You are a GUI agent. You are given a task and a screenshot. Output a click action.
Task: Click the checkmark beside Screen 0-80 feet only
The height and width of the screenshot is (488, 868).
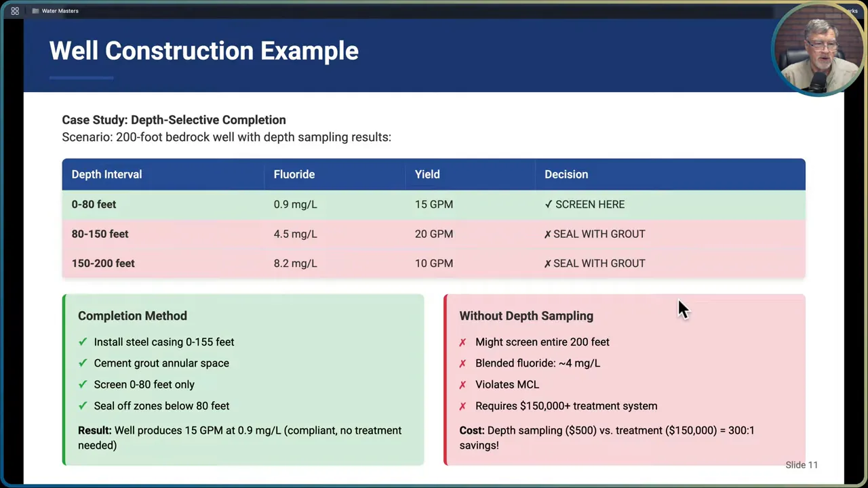pos(83,384)
